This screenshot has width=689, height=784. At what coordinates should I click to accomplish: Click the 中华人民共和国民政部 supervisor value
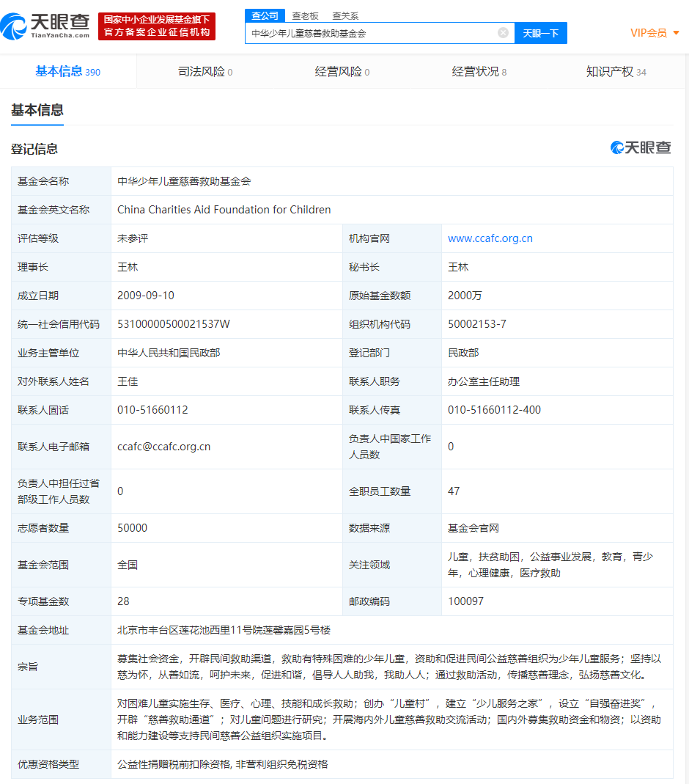pyautogui.click(x=169, y=353)
